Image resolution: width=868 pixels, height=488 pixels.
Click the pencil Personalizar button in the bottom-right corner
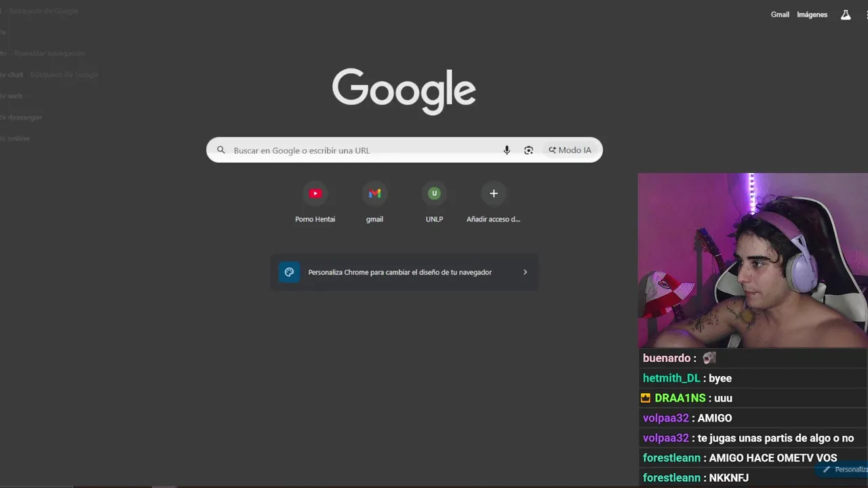[843, 469]
